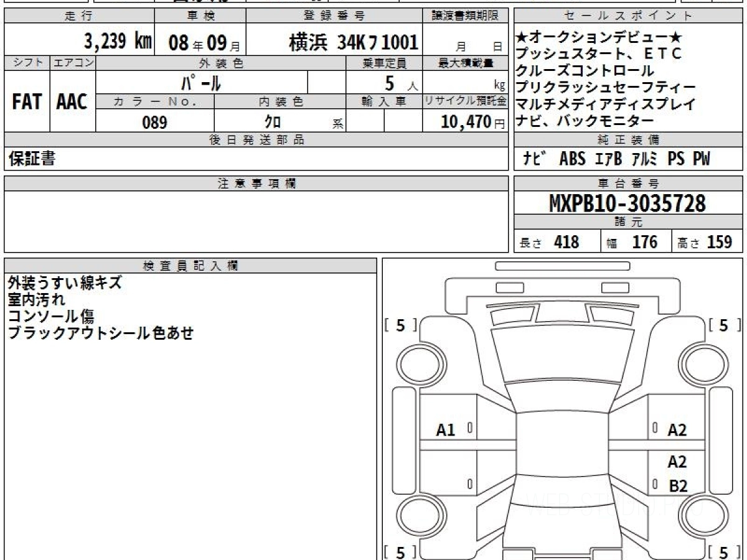Select アルミ in the equipment list
Screen dimensions: 747x560
pyautogui.click(x=645, y=159)
